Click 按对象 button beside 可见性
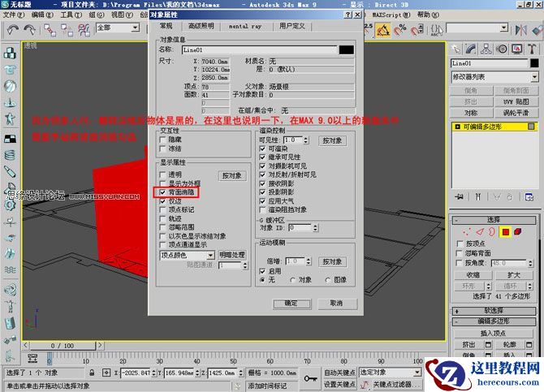Screen dimensions: 544x392 (x=332, y=140)
